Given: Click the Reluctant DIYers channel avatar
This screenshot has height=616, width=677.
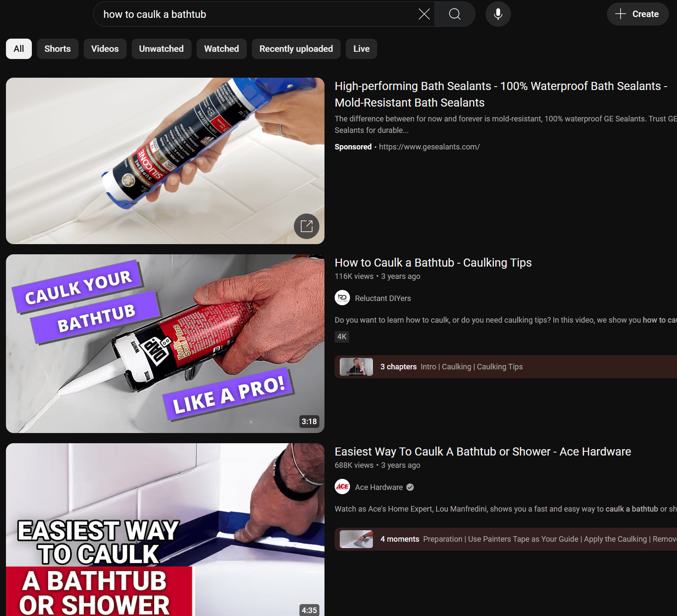Looking at the screenshot, I should pyautogui.click(x=342, y=298).
